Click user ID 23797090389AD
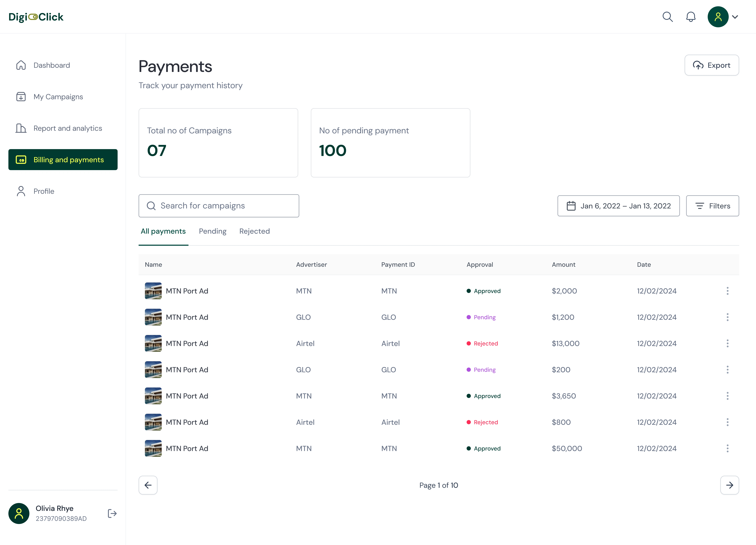 click(61, 519)
